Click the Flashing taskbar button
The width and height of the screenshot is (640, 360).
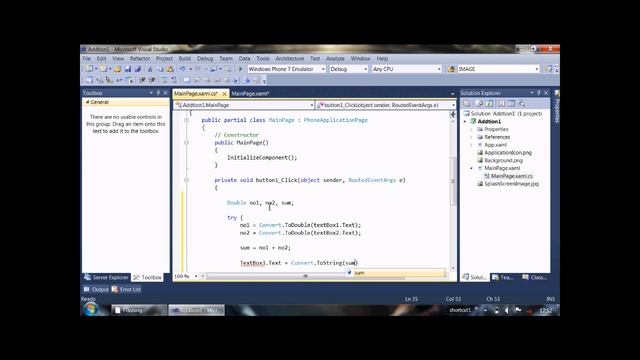(x=138, y=310)
